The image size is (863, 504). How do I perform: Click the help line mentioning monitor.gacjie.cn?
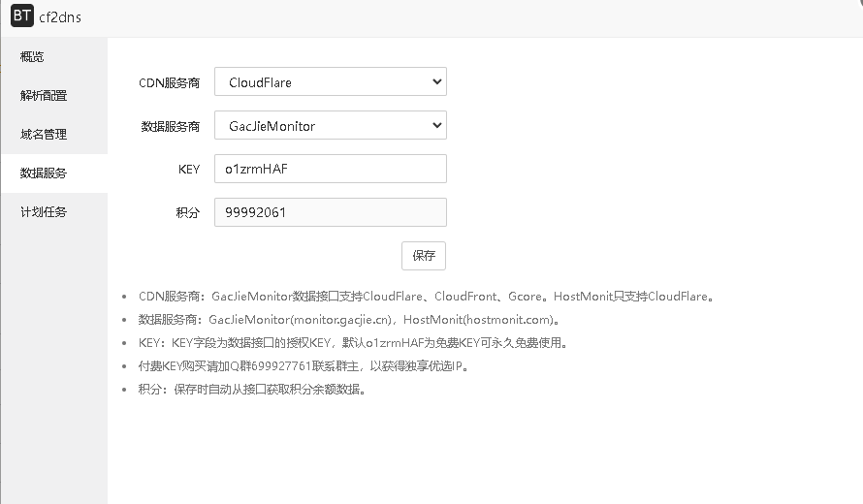coord(349,320)
